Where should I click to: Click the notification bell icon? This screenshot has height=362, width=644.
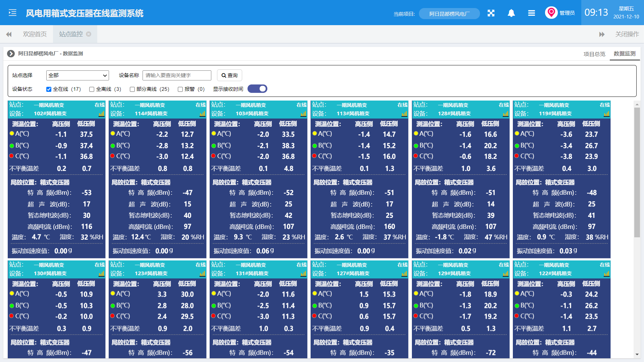pos(511,13)
